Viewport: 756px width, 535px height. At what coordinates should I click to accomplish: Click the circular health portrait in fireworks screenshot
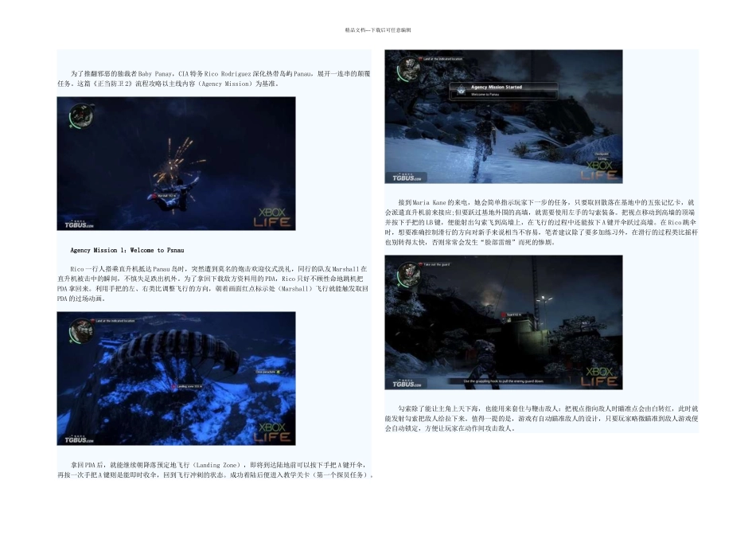81,115
